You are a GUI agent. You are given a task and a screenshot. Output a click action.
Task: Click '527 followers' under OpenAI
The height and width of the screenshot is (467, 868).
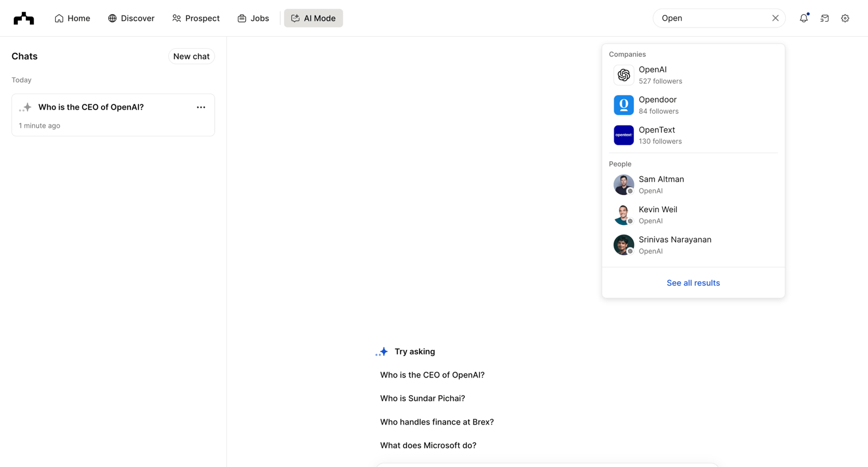click(x=660, y=81)
